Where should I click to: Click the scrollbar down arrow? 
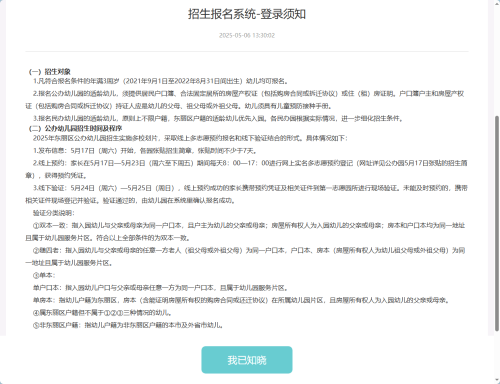(x=497, y=380)
